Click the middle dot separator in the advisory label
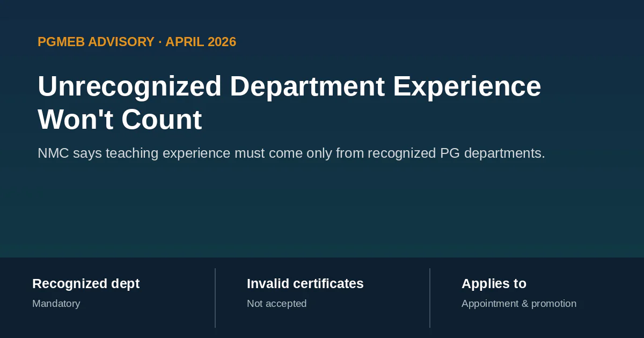This screenshot has width=644, height=338. coord(160,42)
